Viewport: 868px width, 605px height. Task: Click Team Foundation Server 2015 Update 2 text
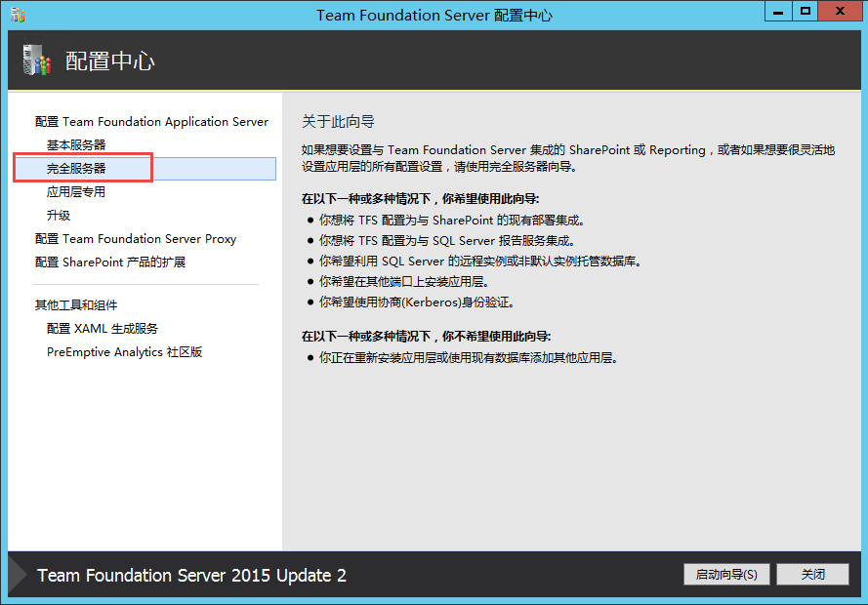coord(191,576)
